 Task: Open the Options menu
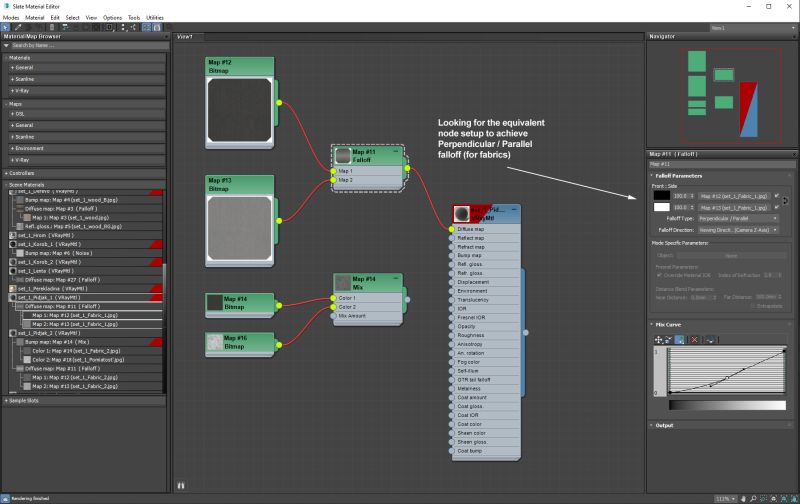click(x=112, y=17)
